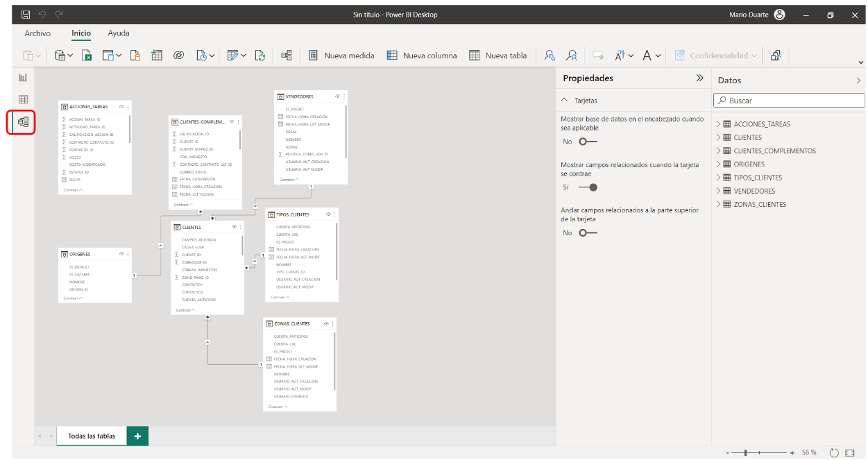Toggle pin related fields to top

pos(588,232)
